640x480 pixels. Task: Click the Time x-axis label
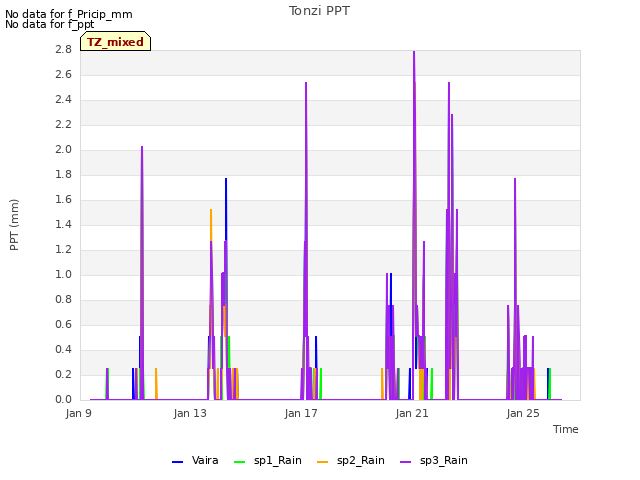pos(566,429)
